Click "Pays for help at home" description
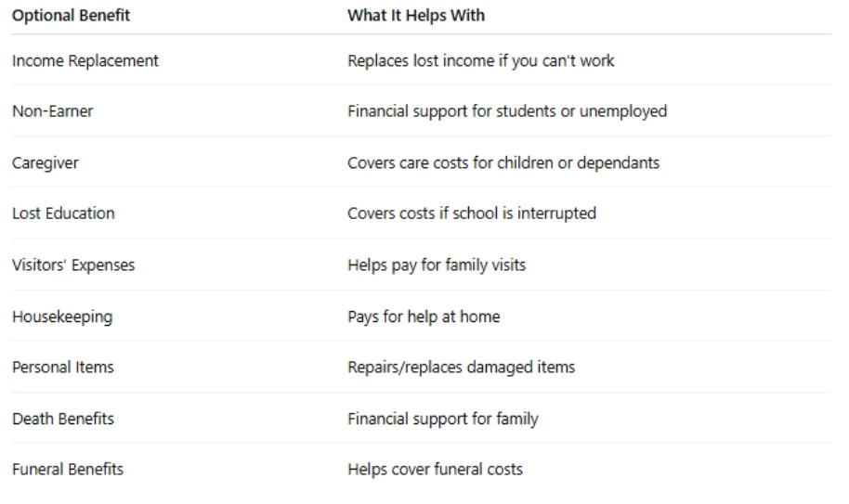The height and width of the screenshot is (504, 849). (x=424, y=317)
